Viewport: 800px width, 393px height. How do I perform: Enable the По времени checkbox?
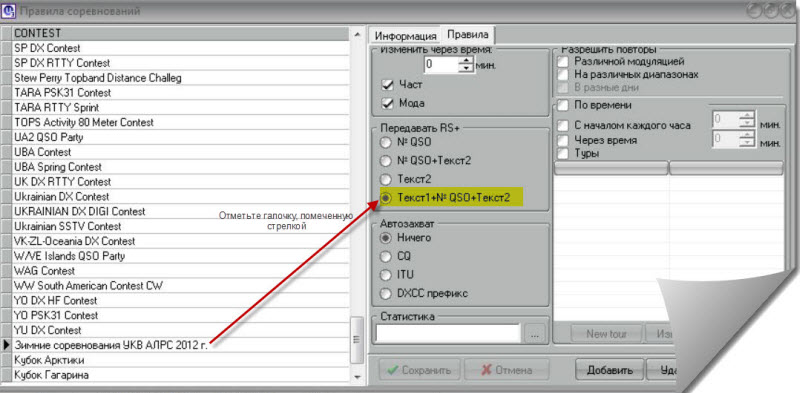coord(563,106)
